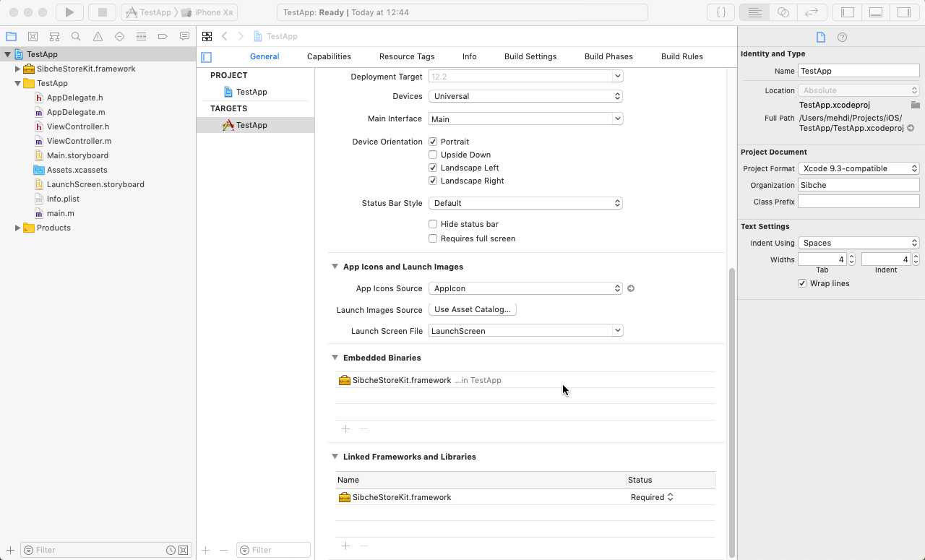This screenshot has width=925, height=560.
Task: Open the Find navigator
Action: point(76,36)
